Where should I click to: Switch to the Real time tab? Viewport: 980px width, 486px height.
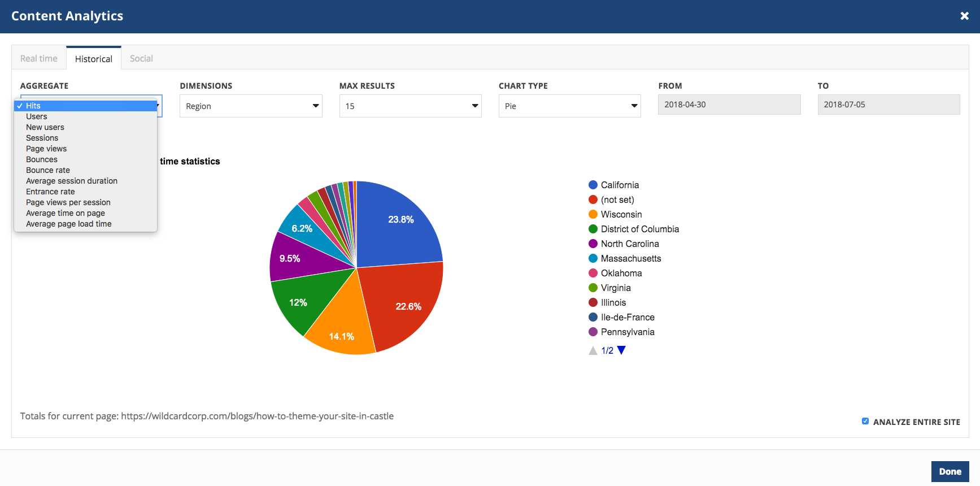coord(39,58)
